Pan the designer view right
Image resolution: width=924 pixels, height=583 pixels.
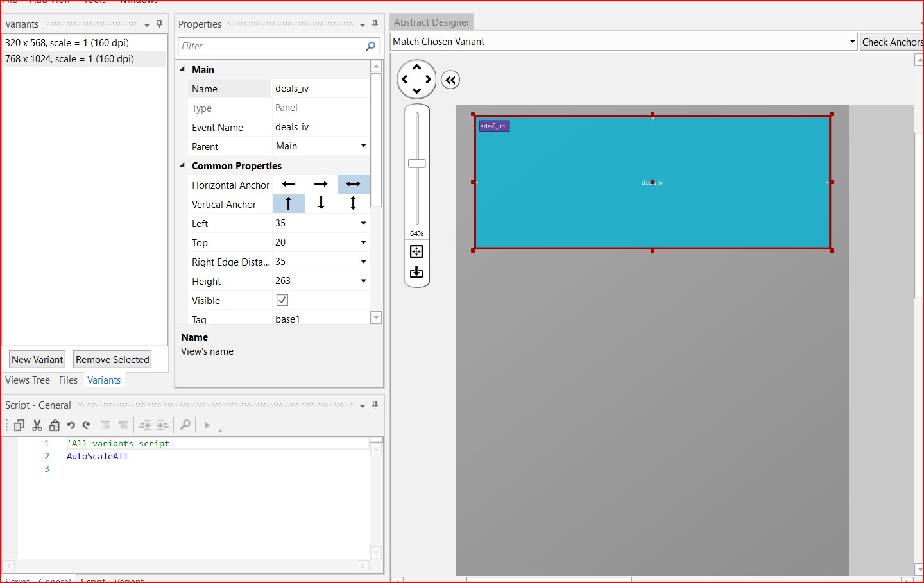(429, 80)
